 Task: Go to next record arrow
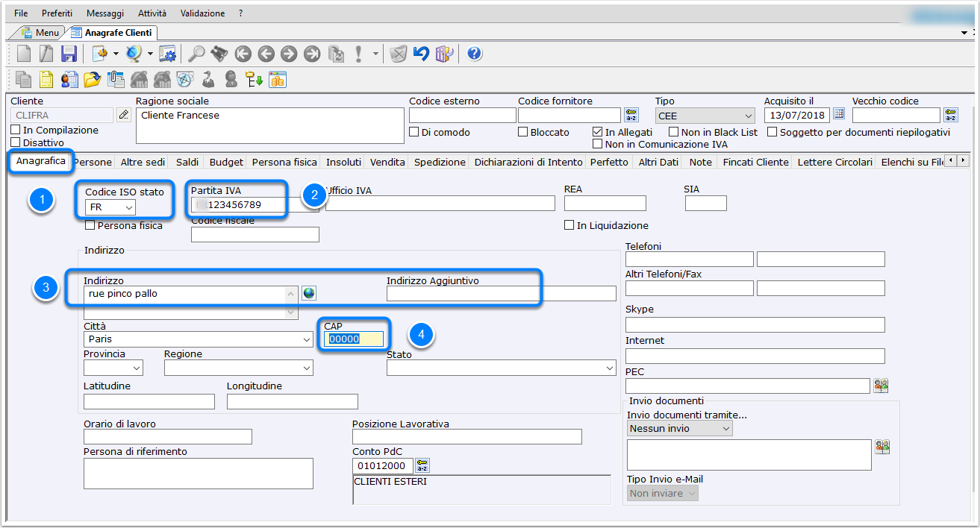coord(289,54)
